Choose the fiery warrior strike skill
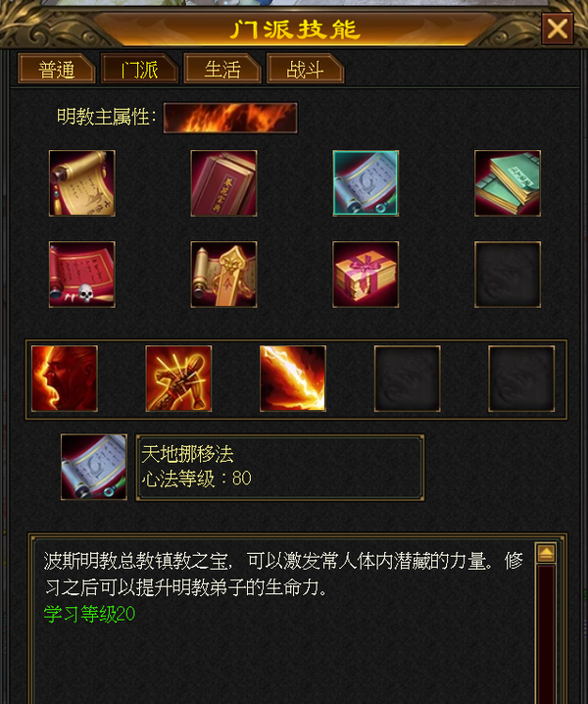The image size is (588, 704). (x=178, y=378)
